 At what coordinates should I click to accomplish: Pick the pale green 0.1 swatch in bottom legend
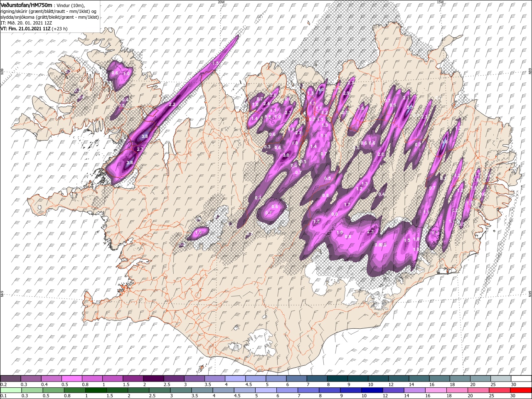pos(10,390)
